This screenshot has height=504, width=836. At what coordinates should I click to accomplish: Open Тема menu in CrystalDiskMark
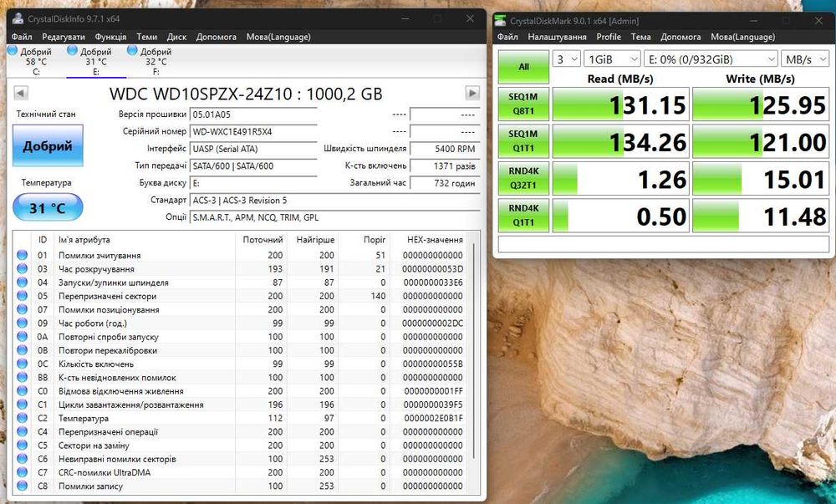tap(641, 37)
